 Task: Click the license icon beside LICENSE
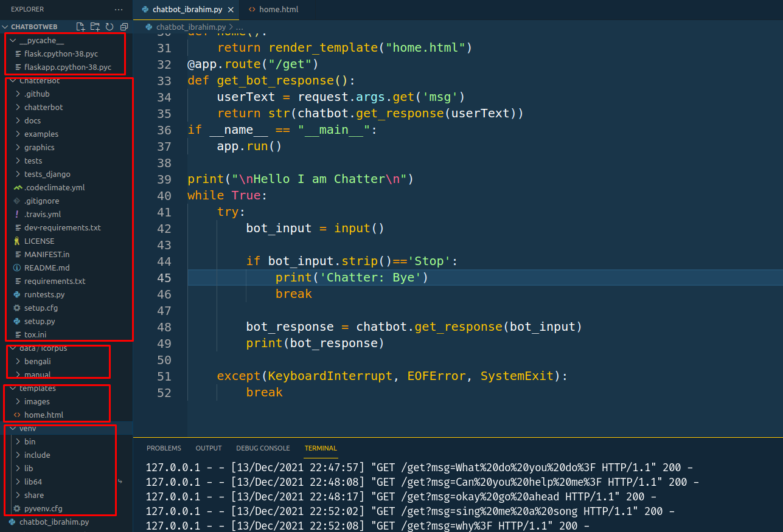[17, 241]
